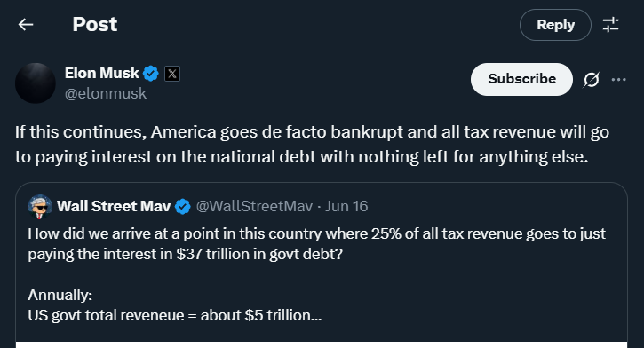Open the image preview below quoted post

pyautogui.click(x=322, y=344)
